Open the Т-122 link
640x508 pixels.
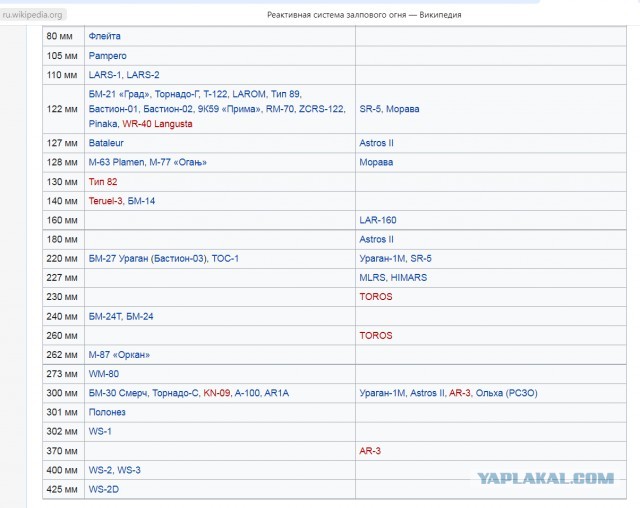(215, 94)
